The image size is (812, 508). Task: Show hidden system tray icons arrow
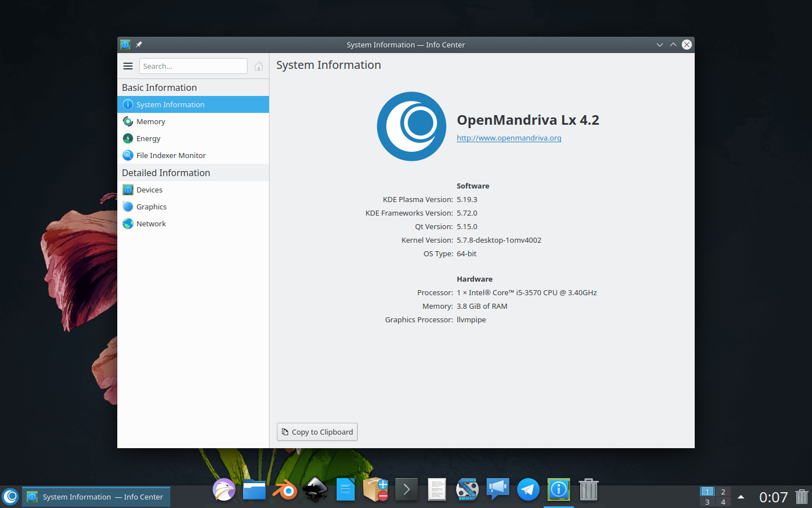click(741, 497)
